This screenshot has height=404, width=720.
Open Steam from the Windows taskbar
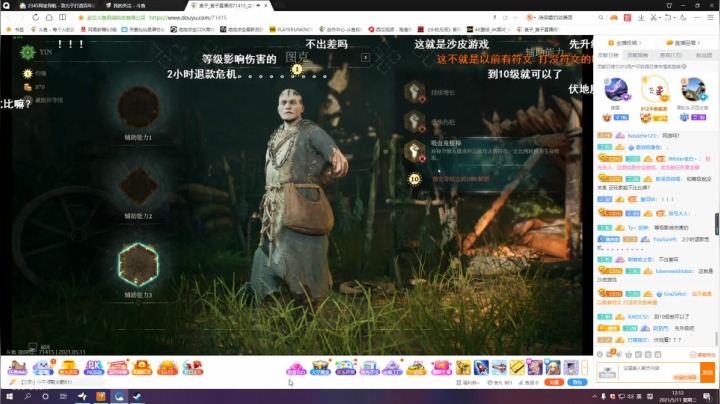[137, 396]
